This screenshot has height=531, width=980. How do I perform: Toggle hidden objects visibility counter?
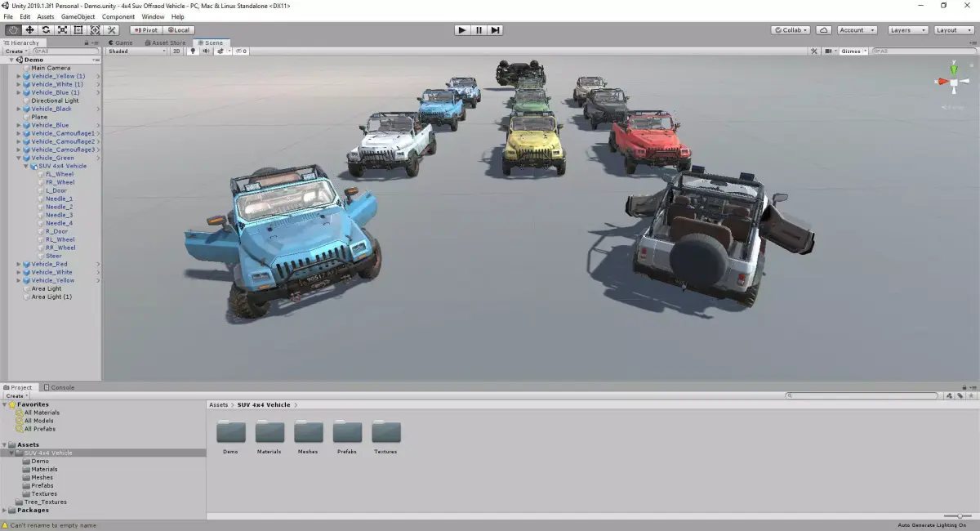[240, 51]
